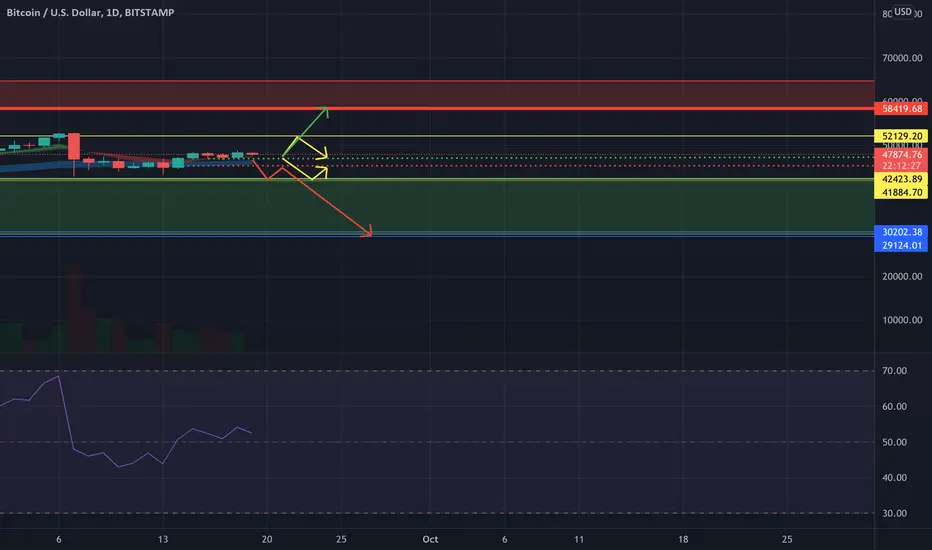Click the 29124.01 blue price label
932x550 pixels.
(x=901, y=245)
